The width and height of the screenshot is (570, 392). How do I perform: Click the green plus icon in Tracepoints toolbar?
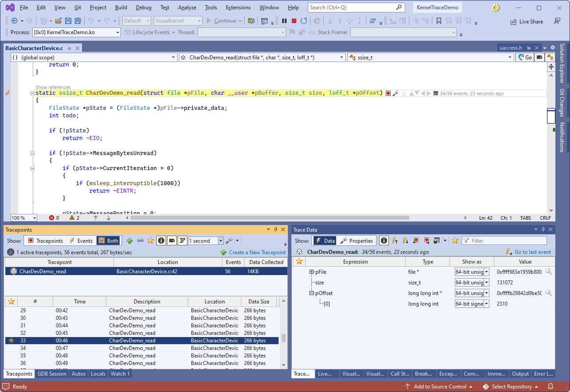coord(130,241)
